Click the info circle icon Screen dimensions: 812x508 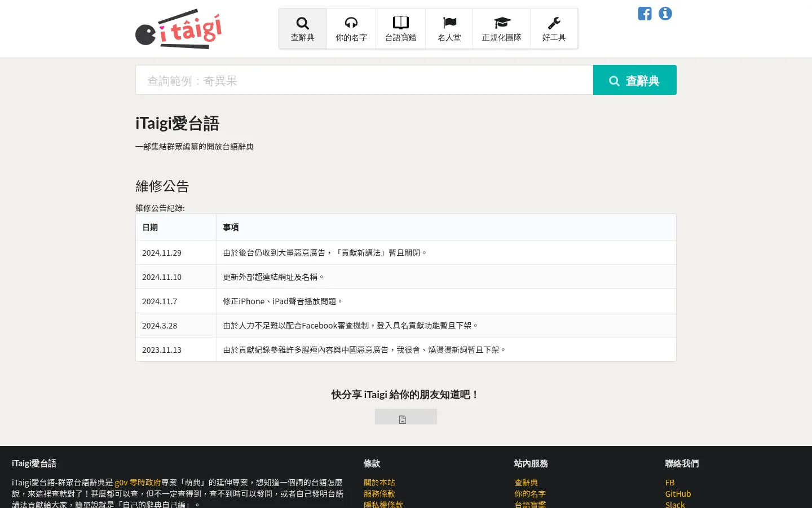click(665, 14)
